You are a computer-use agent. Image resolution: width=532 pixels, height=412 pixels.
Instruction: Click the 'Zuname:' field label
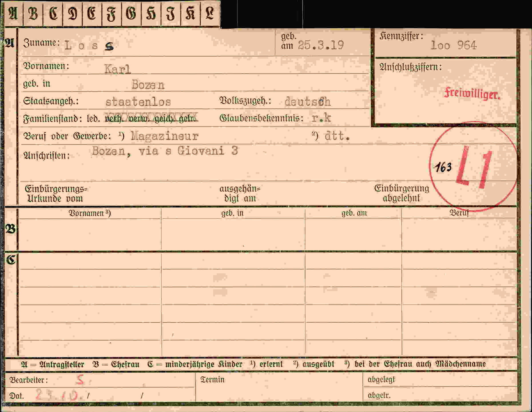click(42, 43)
